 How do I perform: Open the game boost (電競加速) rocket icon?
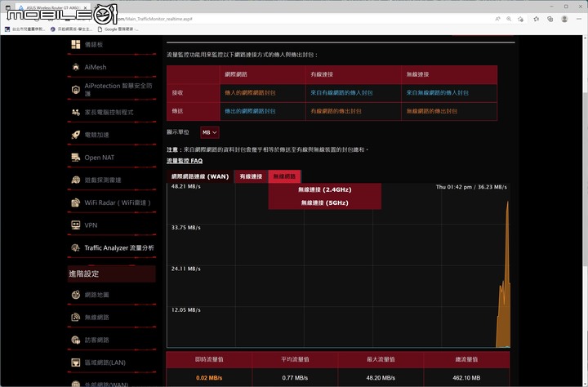click(x=76, y=135)
